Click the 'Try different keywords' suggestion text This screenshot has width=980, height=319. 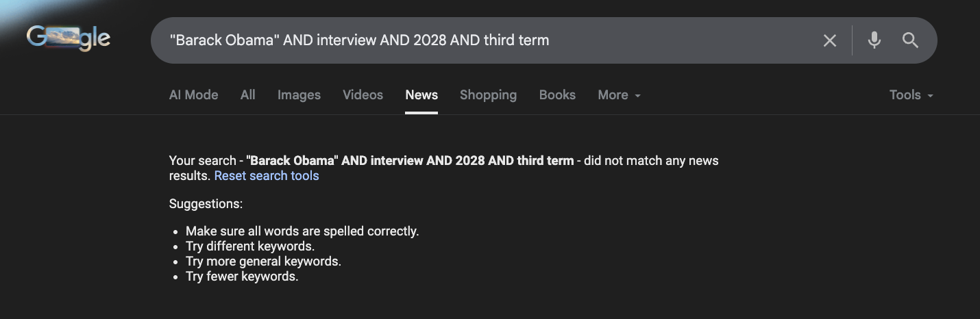pos(250,246)
